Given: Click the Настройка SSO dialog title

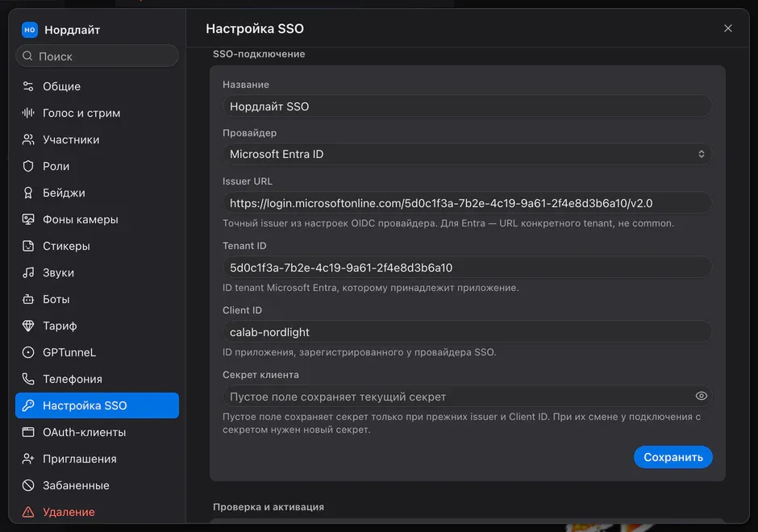Looking at the screenshot, I should 255,28.
